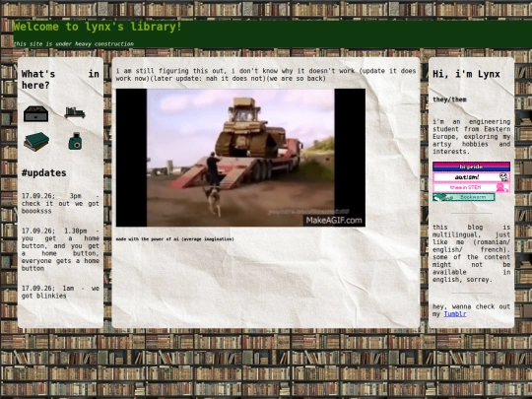
Task: Click 'made with the power of ai' caption
Action: 175,239
